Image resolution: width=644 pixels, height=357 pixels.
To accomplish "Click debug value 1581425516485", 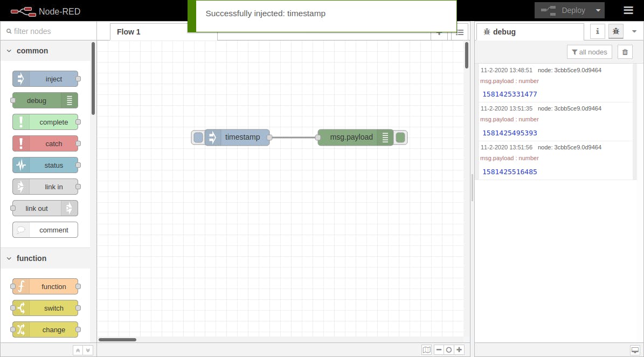I will (510, 171).
